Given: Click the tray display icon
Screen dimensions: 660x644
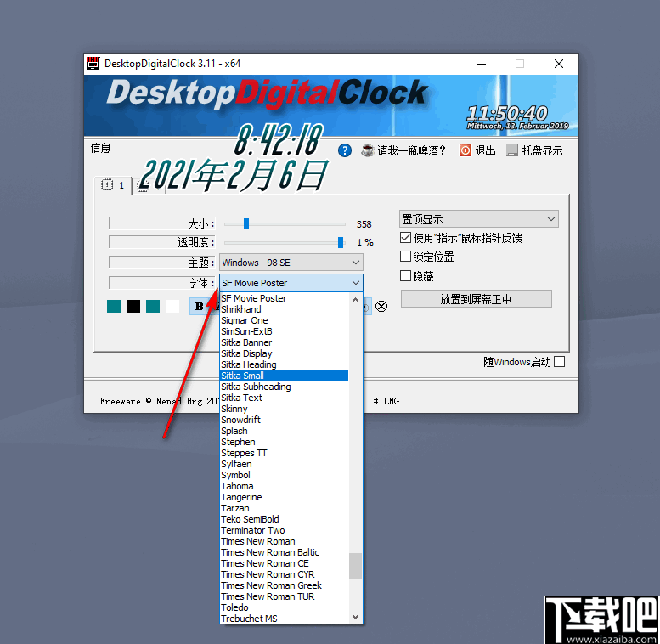Looking at the screenshot, I should (x=512, y=150).
